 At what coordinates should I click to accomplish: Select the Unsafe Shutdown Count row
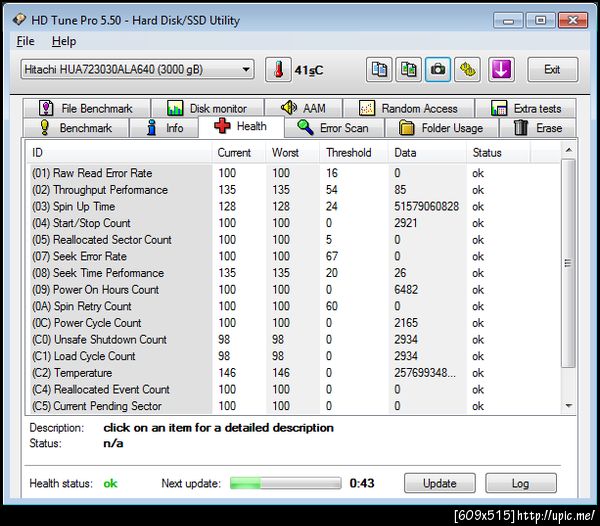294,339
